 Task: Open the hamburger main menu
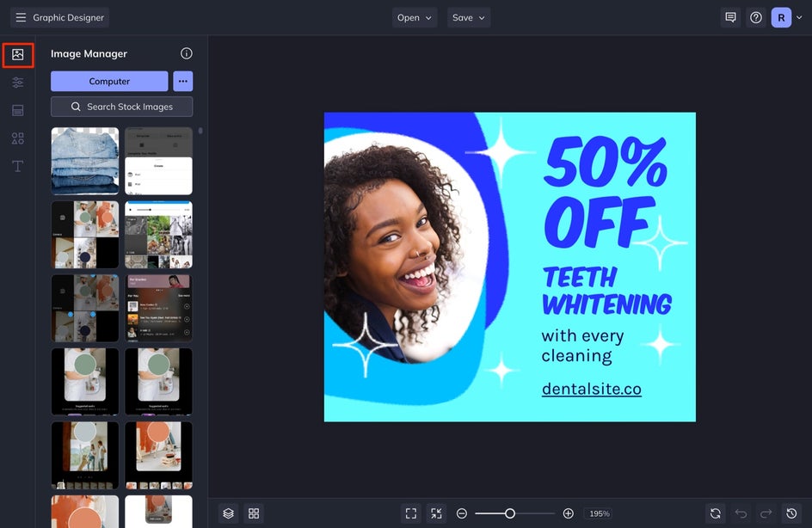coord(21,17)
